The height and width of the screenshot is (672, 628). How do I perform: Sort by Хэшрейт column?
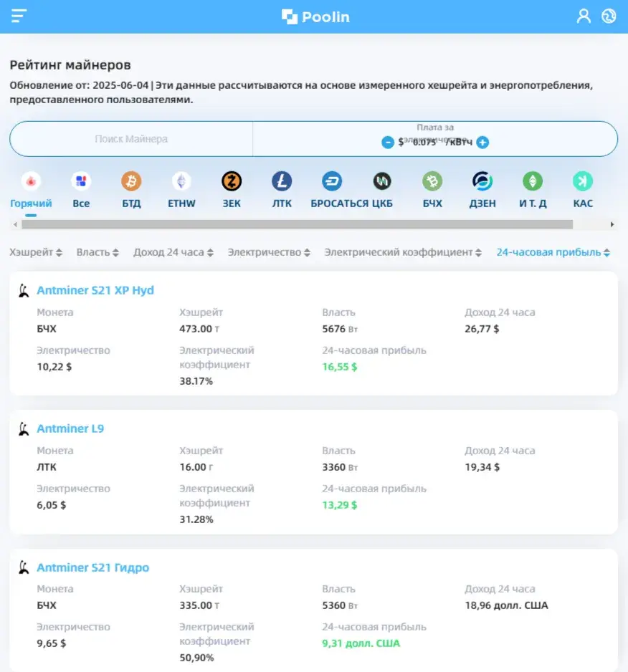(36, 252)
